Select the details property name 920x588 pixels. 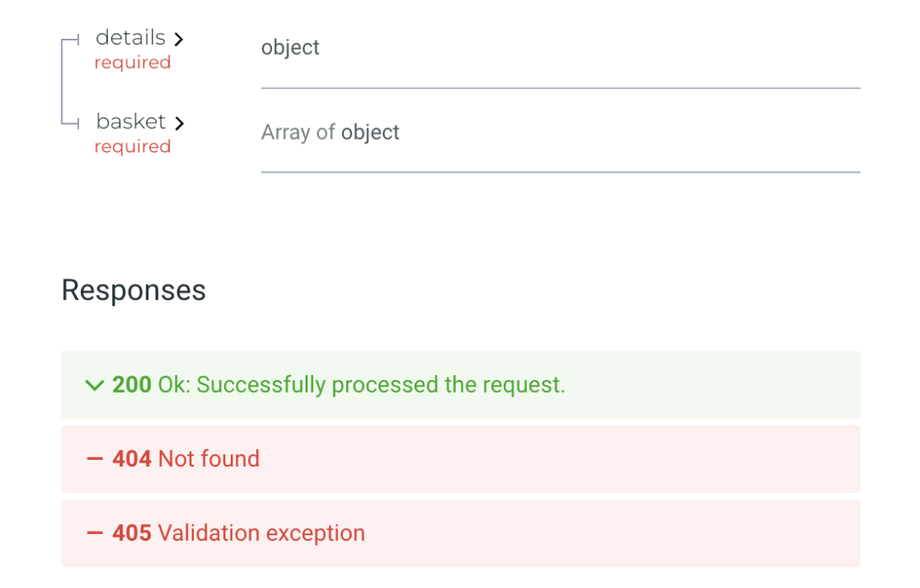[131, 38]
